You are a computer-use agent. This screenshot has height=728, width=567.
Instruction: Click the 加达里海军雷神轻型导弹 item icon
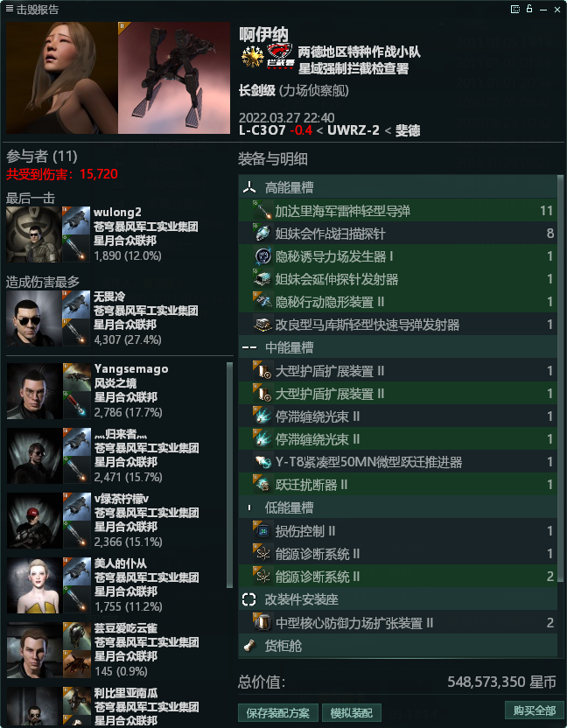[262, 211]
